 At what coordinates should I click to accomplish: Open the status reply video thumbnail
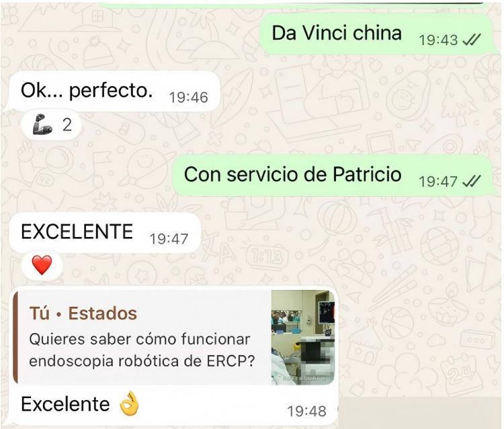tap(303, 337)
